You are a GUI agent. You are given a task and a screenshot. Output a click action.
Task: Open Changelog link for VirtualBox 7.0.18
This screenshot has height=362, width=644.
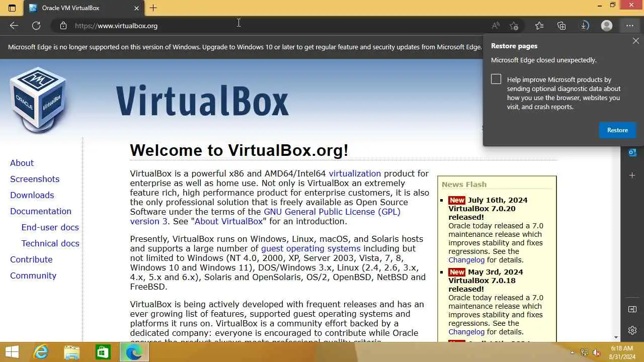tap(466, 332)
